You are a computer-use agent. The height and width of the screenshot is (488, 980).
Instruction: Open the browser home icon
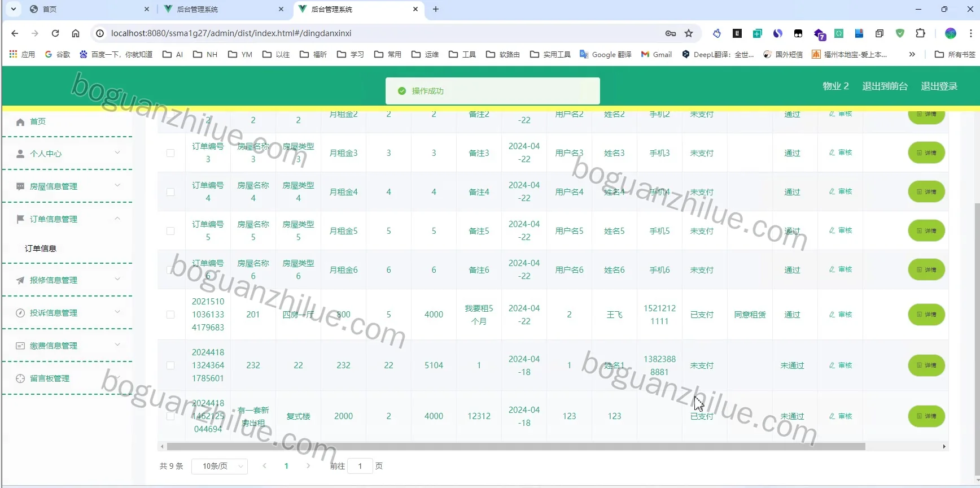(76, 33)
